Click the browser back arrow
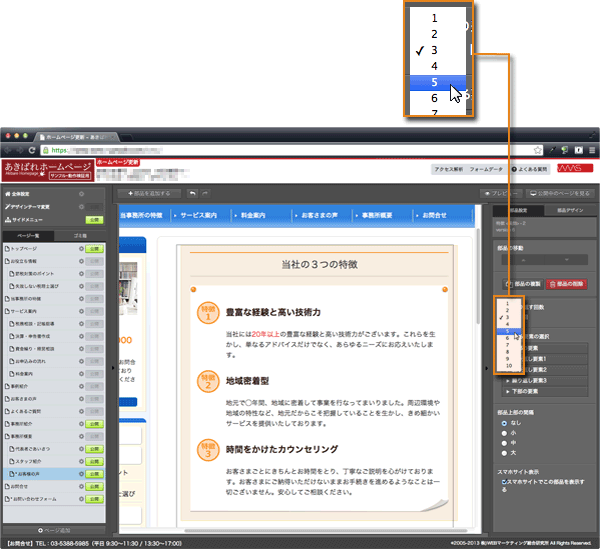Image resolution: width=600 pixels, height=549 pixels. tap(8, 150)
